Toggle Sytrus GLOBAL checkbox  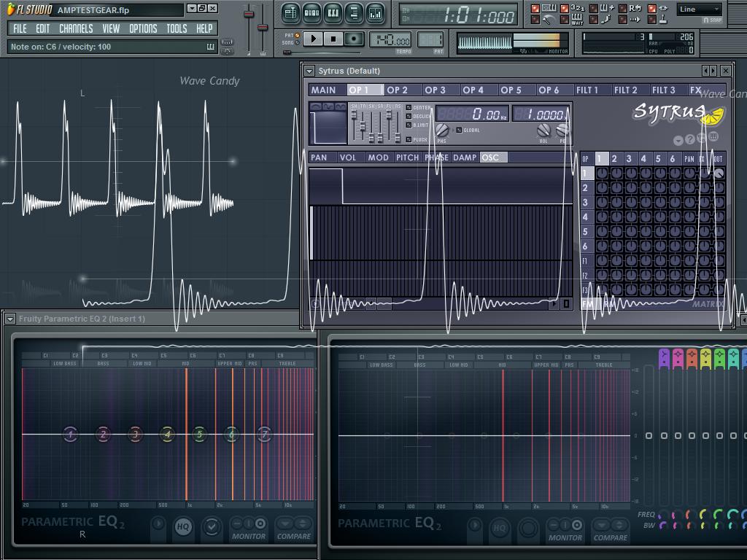pos(460,130)
